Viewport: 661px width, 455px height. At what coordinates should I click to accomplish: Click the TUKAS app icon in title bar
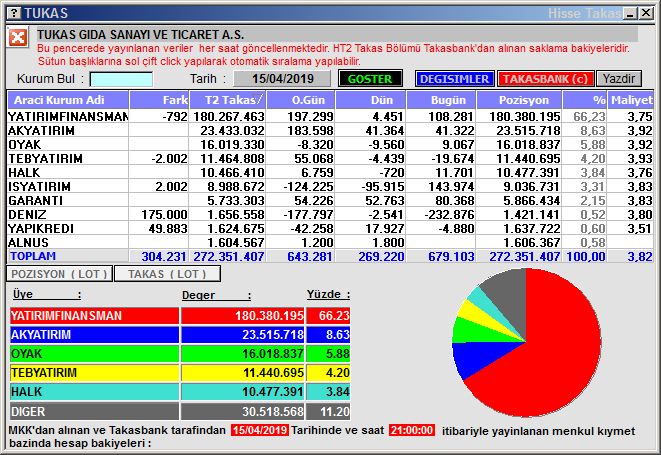point(11,12)
